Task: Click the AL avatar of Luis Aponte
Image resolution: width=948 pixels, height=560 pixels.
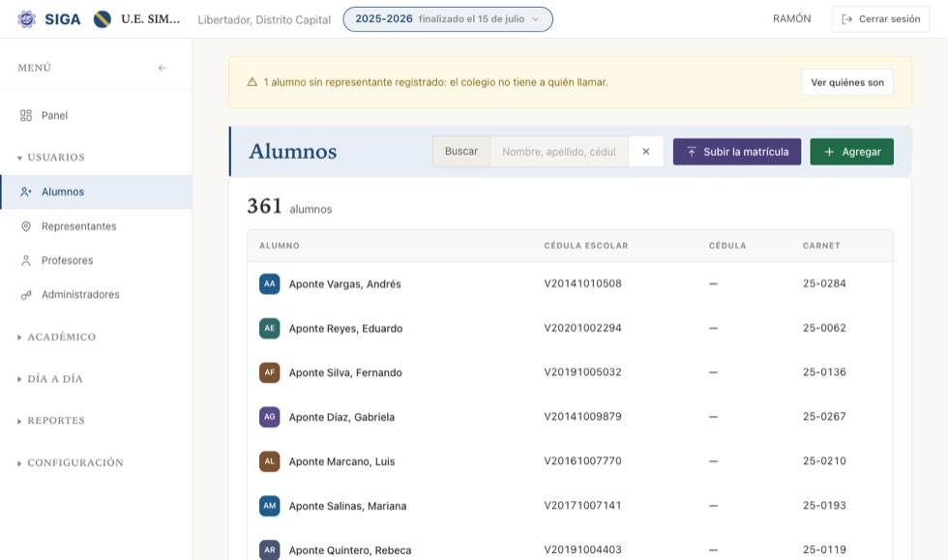Action: coord(270,461)
